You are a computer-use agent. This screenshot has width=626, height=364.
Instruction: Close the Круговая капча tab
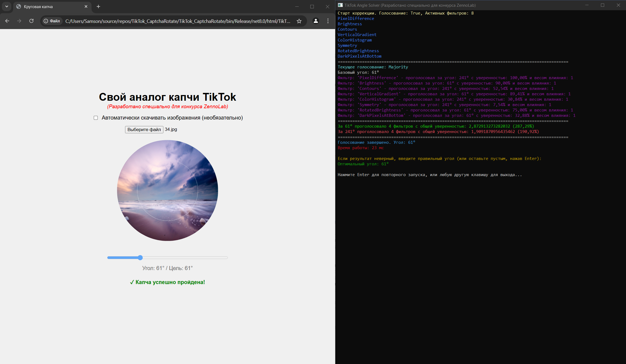[x=86, y=6]
